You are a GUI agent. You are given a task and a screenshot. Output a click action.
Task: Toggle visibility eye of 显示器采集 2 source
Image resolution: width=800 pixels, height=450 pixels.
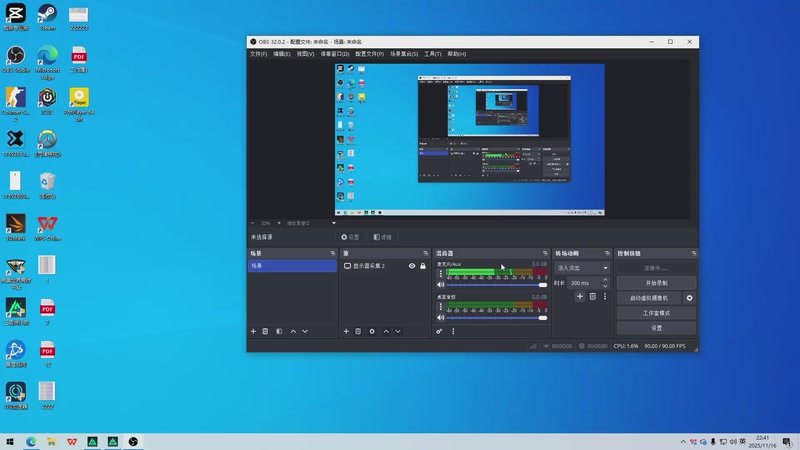point(412,266)
